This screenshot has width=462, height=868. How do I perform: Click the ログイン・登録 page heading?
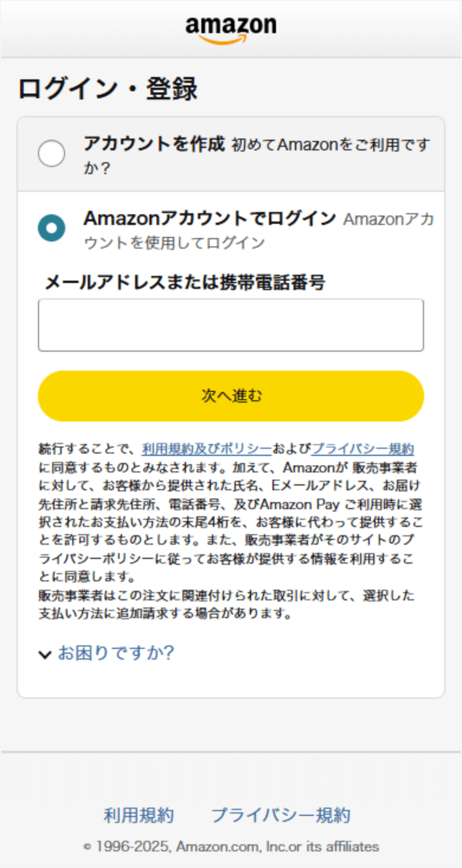pos(107,89)
